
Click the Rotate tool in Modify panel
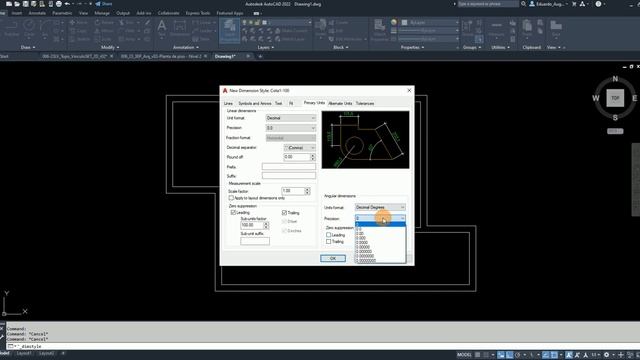point(103,22)
